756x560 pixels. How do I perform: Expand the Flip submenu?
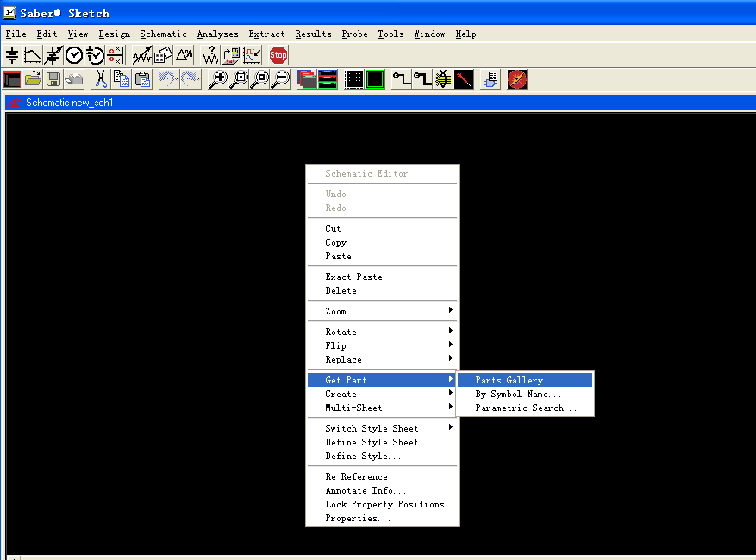click(x=383, y=345)
